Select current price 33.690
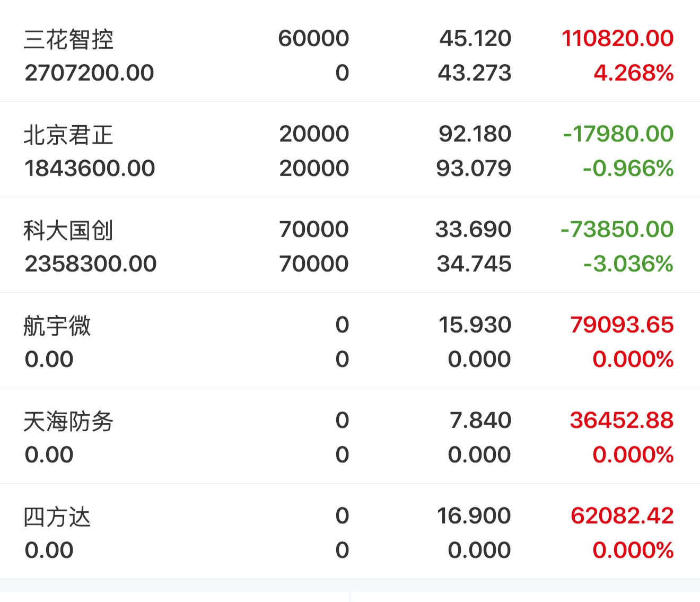This screenshot has height=602, width=700. (x=473, y=229)
